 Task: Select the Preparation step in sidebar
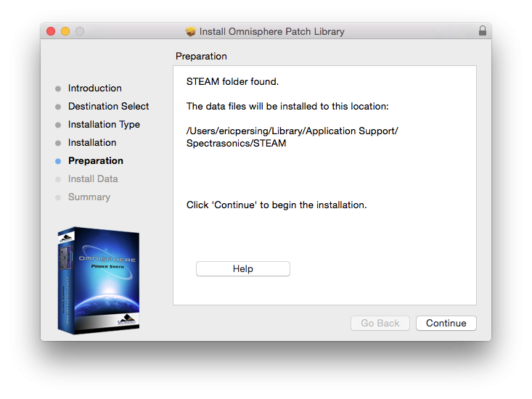tap(96, 160)
